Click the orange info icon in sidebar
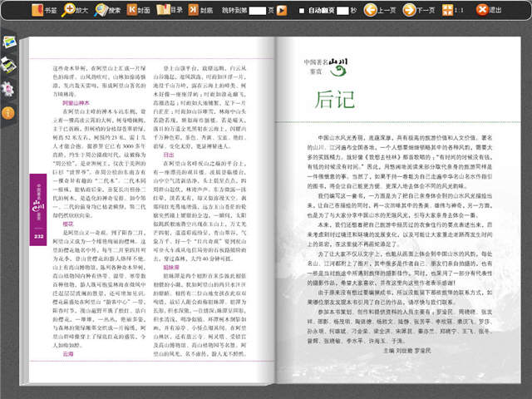Viewport: 532px width, 399px height. 7,113
